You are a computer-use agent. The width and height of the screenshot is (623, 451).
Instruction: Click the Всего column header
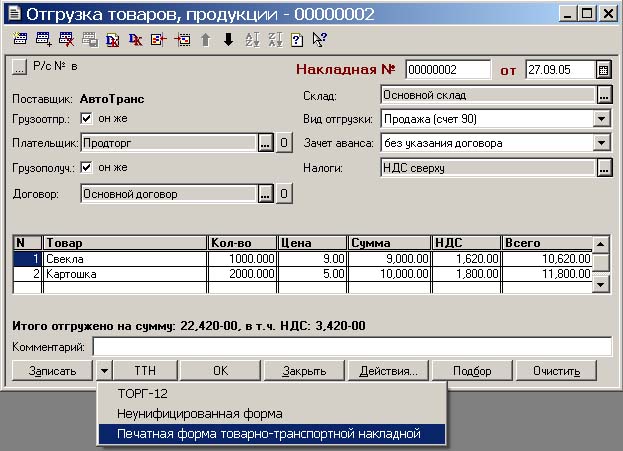(x=548, y=243)
